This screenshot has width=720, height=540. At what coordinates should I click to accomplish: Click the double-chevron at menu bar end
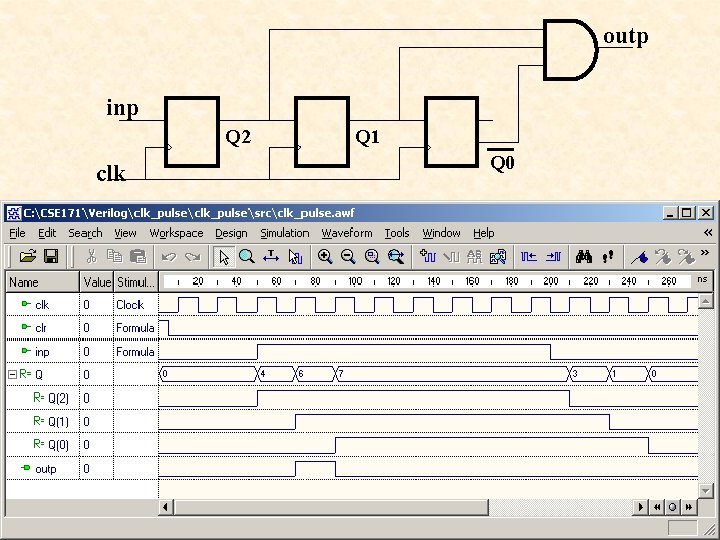click(x=708, y=233)
